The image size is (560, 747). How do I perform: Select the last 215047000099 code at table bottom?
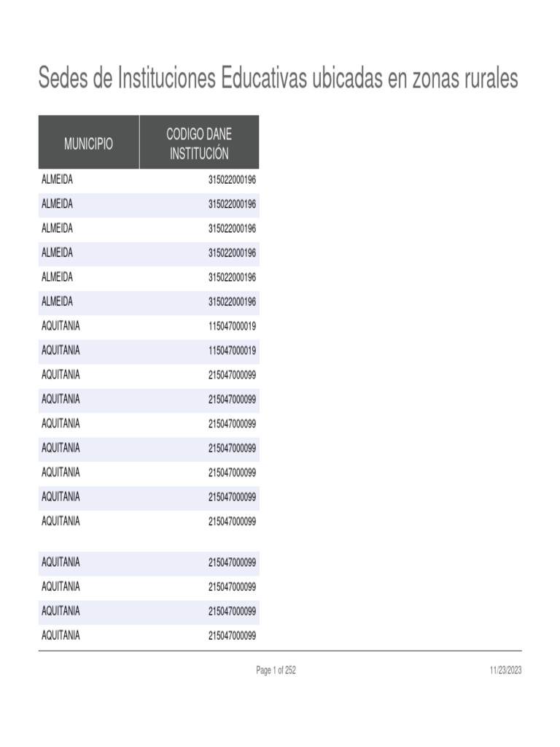(x=232, y=635)
